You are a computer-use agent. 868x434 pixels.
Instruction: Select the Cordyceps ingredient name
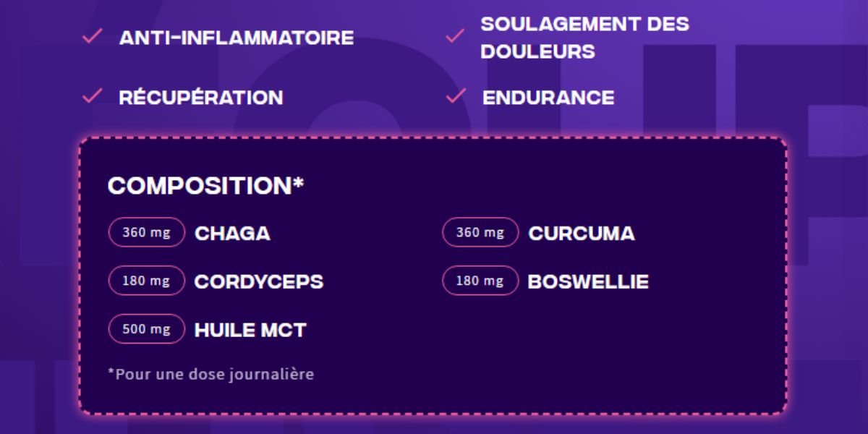[259, 281]
